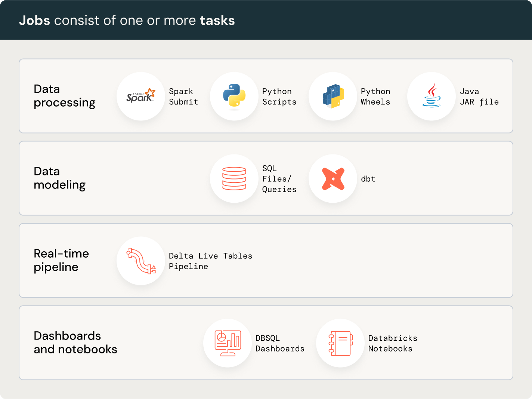Image resolution: width=532 pixels, height=399 pixels.
Task: Select the Python Wheels boxes icon
Action: tap(333, 96)
